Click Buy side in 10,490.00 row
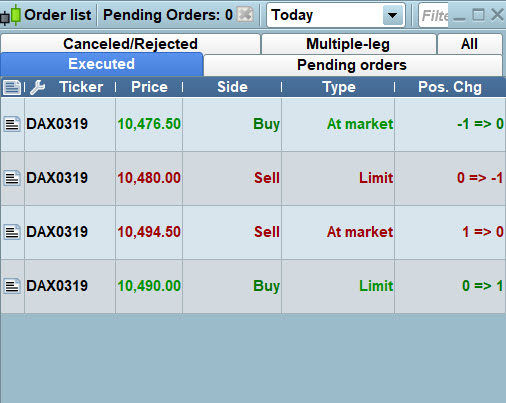This screenshot has height=403, width=506. (x=266, y=286)
